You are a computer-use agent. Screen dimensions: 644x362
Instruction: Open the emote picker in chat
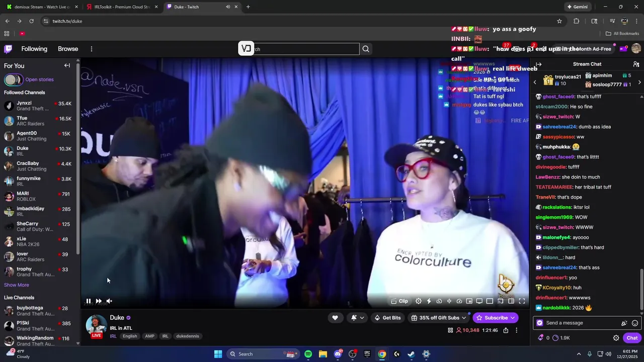635,323
